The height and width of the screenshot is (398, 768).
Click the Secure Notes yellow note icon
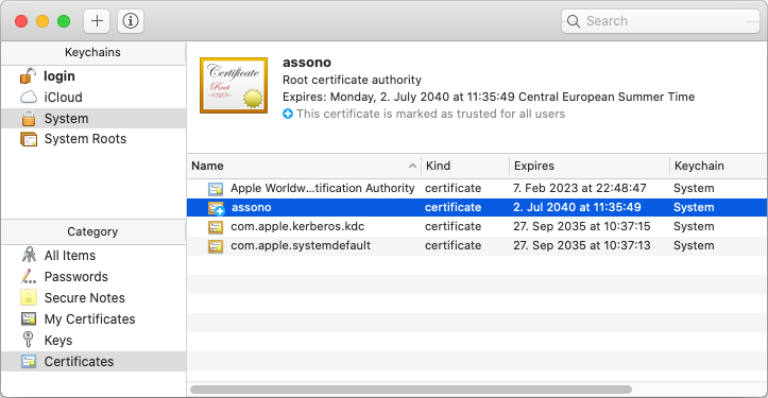click(28, 298)
